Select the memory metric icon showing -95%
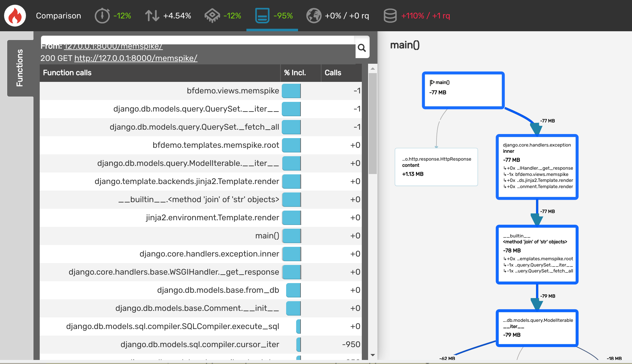Viewport: 632px width, 364px height. pyautogui.click(x=263, y=15)
